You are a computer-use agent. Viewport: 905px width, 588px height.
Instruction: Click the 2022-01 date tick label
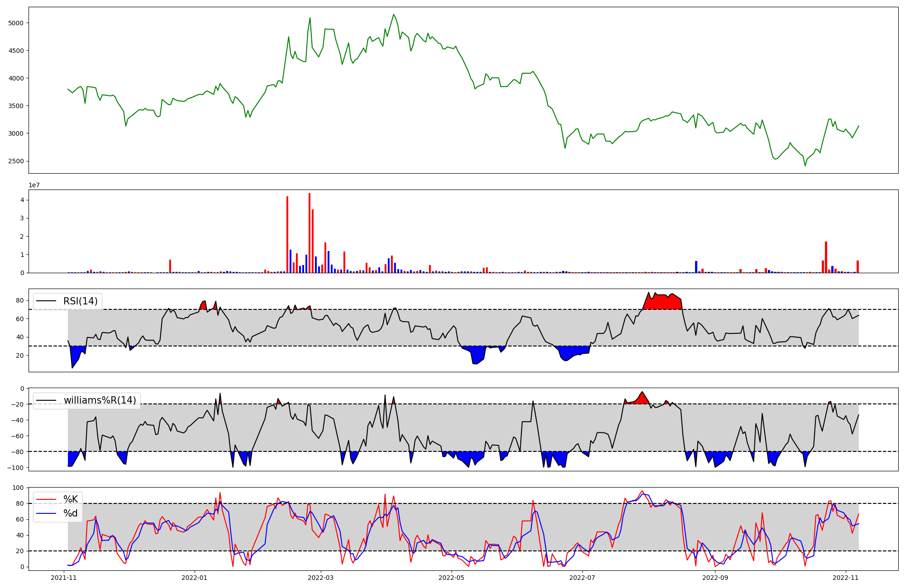195,578
